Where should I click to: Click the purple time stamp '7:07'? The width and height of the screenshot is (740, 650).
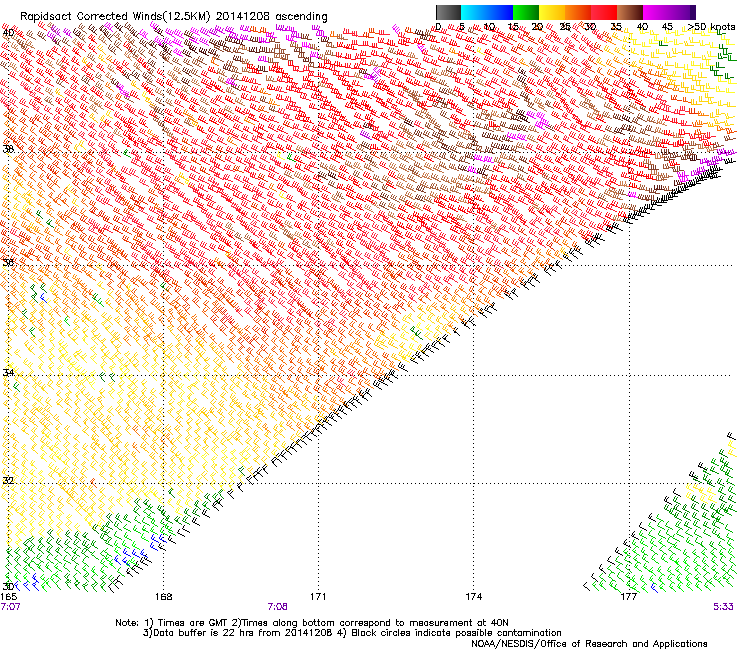coord(10,607)
